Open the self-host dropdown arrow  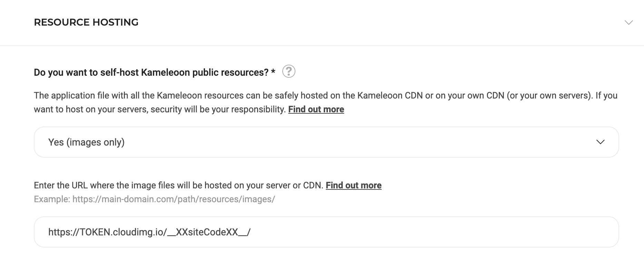click(x=600, y=142)
